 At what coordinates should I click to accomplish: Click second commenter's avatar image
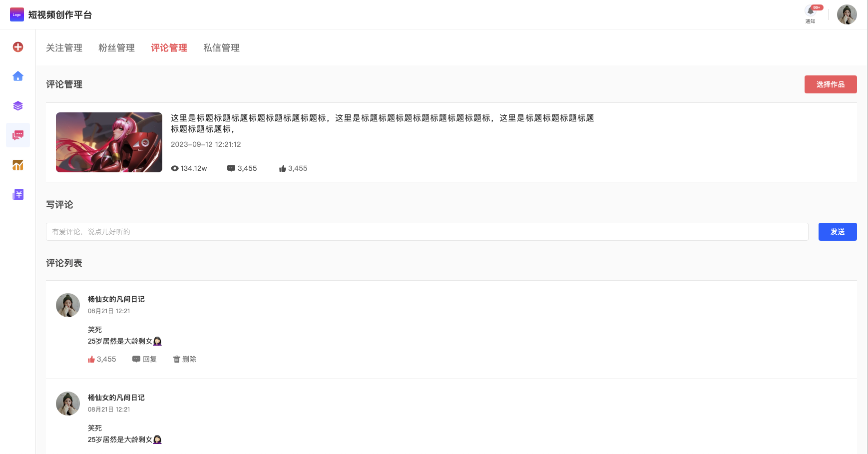pos(68,404)
